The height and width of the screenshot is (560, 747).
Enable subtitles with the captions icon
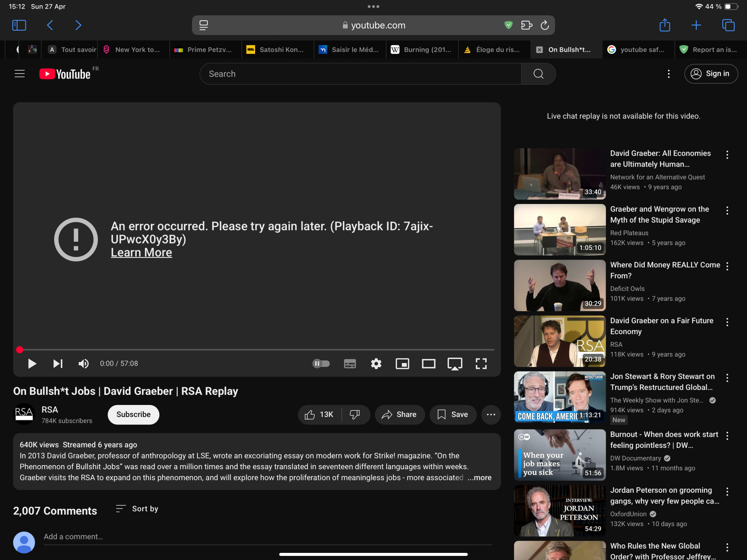350,363
